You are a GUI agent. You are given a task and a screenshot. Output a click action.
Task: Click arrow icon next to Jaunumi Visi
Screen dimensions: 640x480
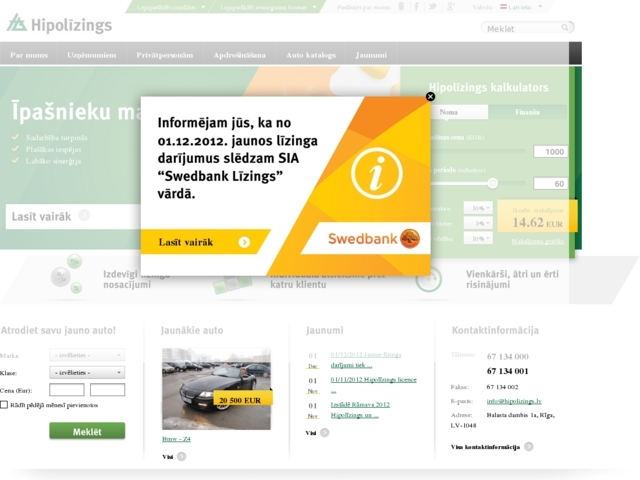324,433
